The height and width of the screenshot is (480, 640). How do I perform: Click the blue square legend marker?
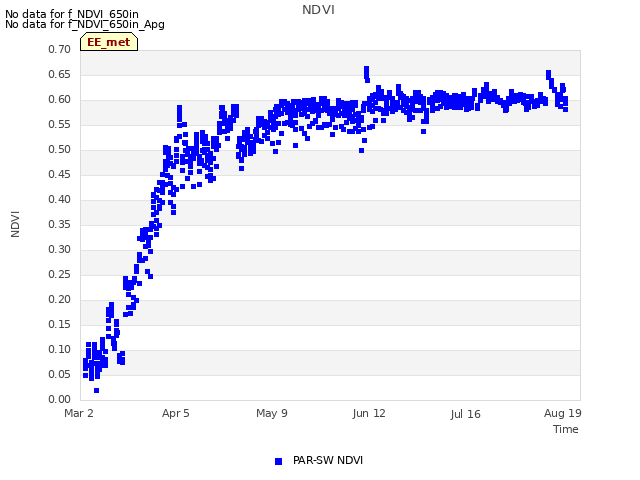click(x=278, y=461)
